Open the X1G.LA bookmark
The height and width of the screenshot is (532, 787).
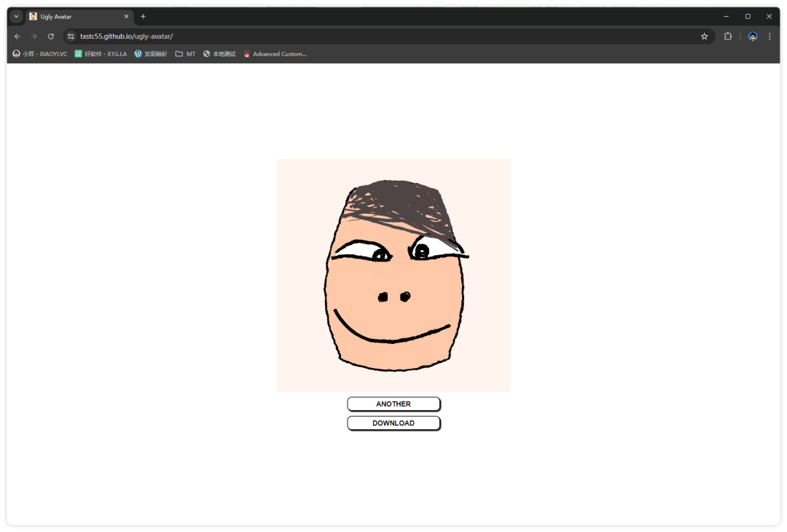click(101, 54)
